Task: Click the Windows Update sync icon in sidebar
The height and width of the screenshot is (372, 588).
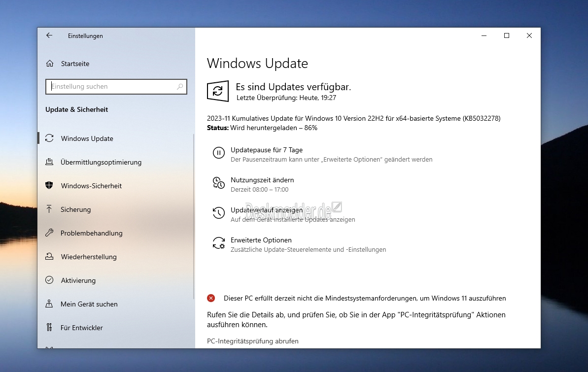Action: 49,138
